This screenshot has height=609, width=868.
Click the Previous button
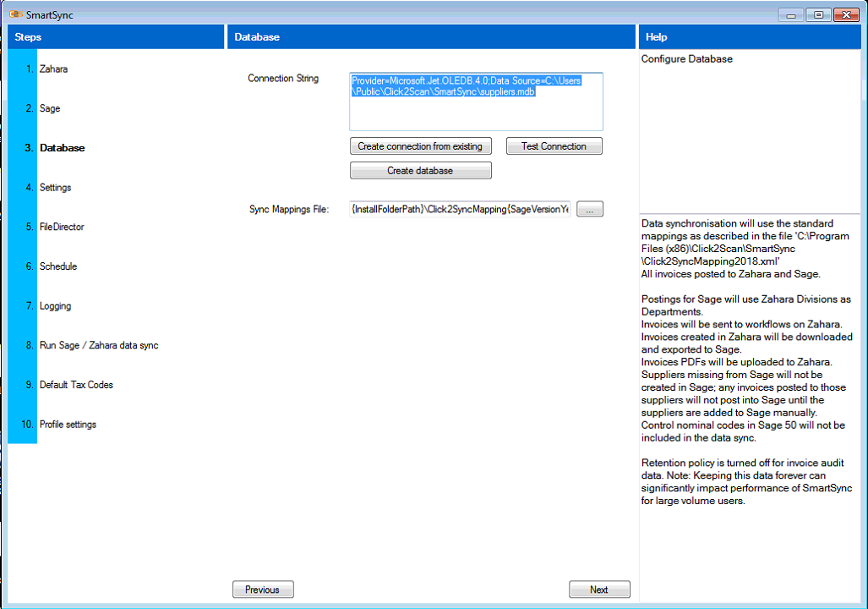(x=263, y=590)
